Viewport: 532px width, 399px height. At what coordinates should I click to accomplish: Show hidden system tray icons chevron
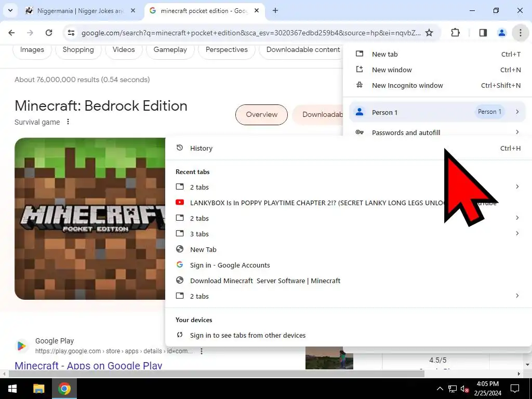(x=440, y=389)
